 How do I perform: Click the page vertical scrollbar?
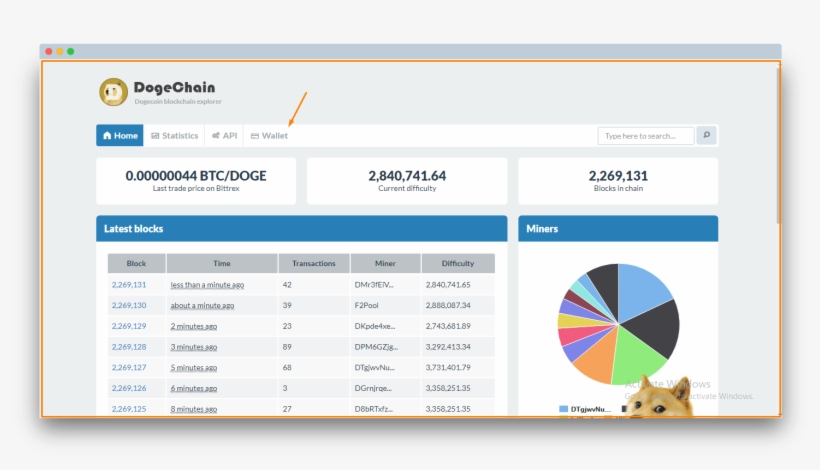(x=778, y=145)
